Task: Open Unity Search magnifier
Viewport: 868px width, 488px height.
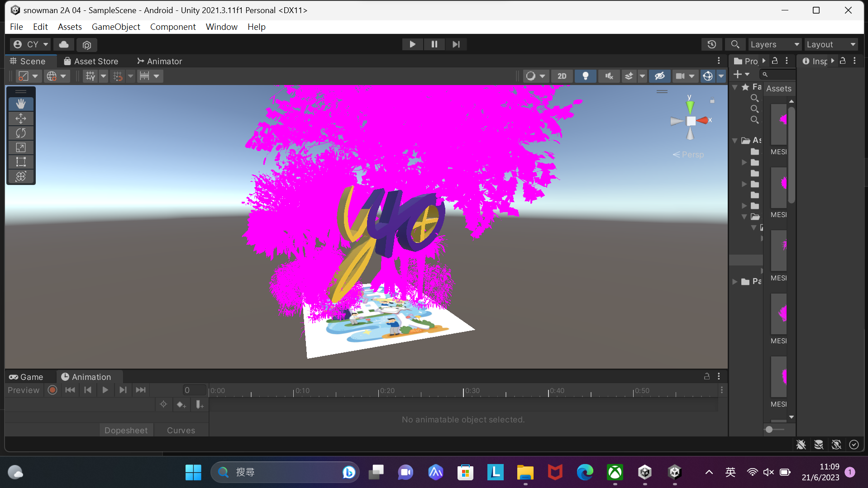Action: (x=735, y=44)
